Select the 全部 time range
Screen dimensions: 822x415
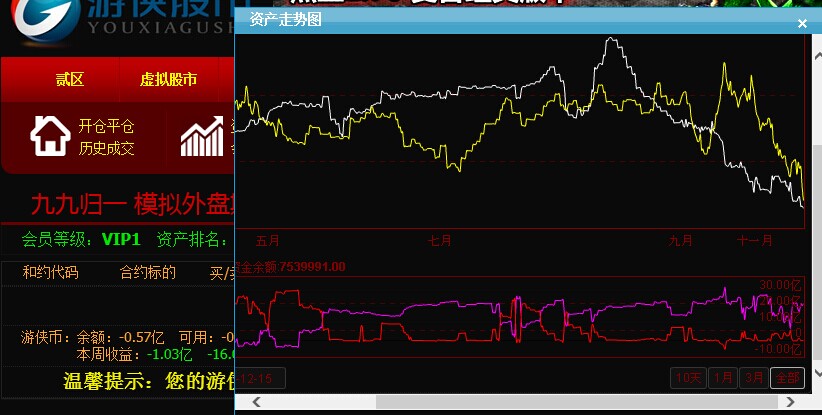pyautogui.click(x=787, y=377)
